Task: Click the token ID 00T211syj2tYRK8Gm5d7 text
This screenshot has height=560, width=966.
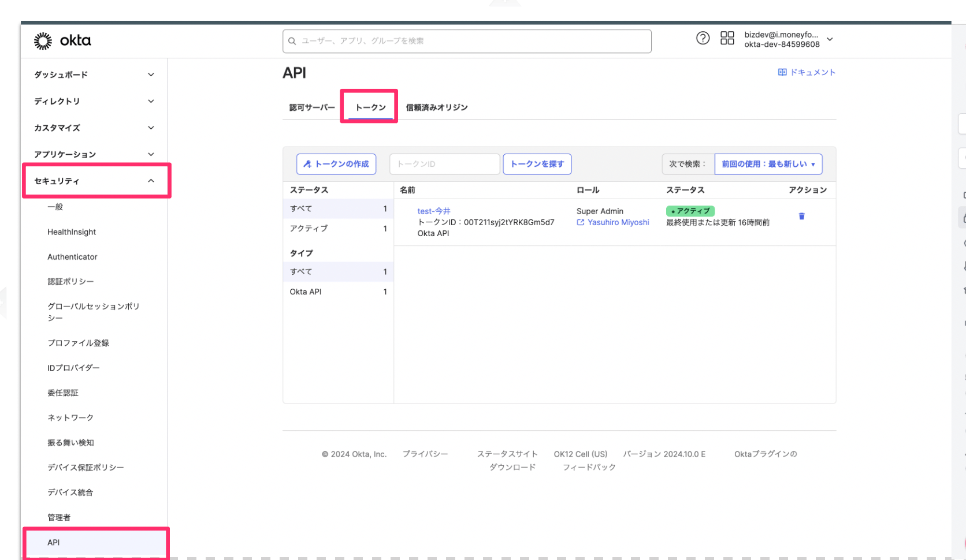Action: click(x=509, y=222)
